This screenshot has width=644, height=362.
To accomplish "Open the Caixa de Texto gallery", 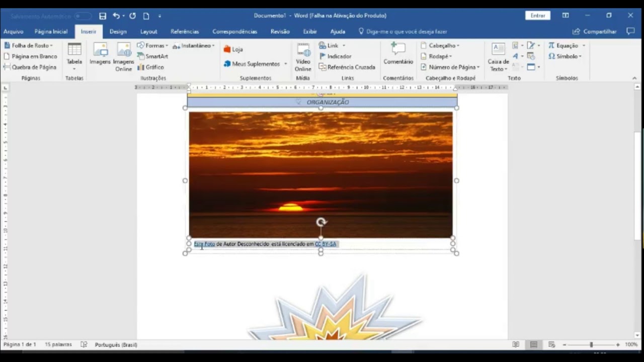I will coord(498,57).
